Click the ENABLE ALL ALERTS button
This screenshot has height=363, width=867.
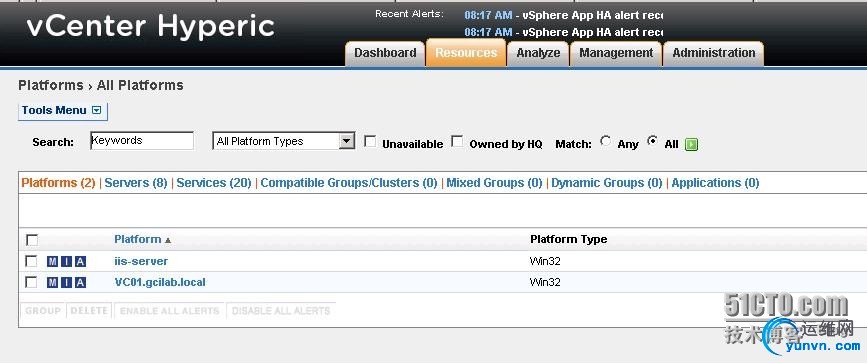coord(170,311)
